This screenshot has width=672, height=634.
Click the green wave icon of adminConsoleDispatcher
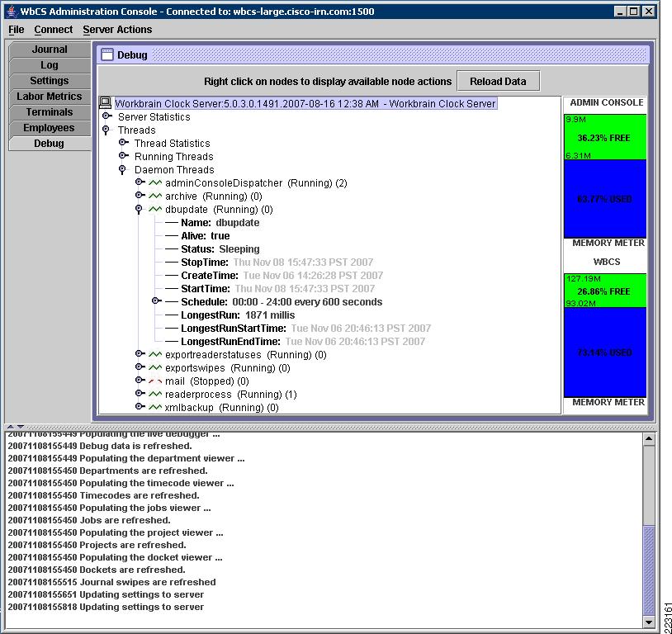(x=155, y=182)
